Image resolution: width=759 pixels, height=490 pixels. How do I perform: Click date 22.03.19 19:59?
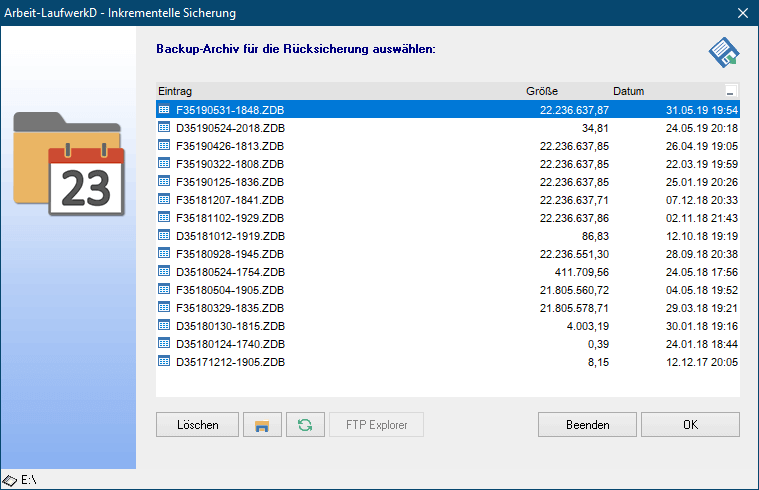tap(702, 164)
